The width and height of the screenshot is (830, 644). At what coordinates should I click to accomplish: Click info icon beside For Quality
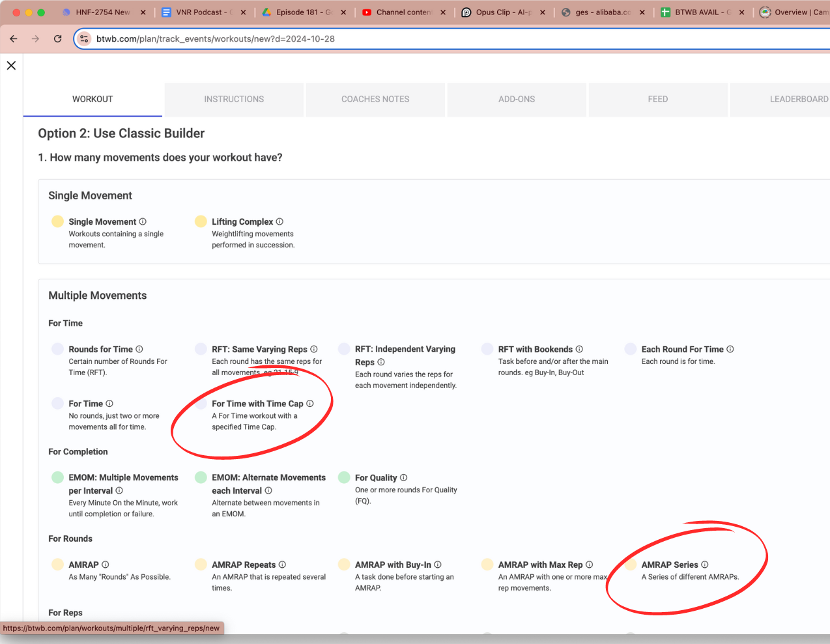tap(404, 477)
